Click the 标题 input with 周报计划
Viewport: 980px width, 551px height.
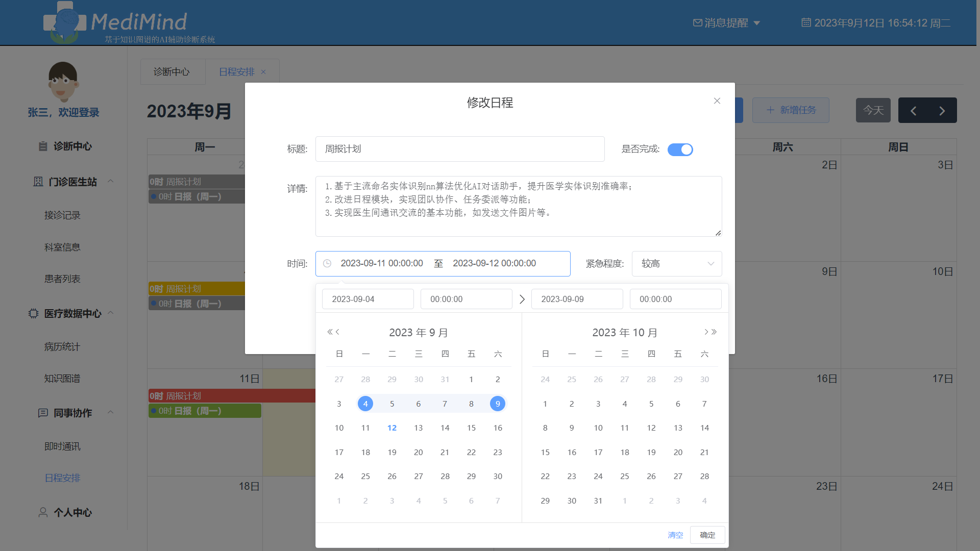[460, 149]
